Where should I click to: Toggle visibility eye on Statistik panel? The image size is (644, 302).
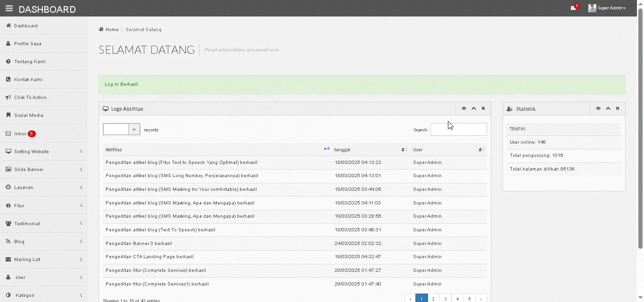[598, 108]
